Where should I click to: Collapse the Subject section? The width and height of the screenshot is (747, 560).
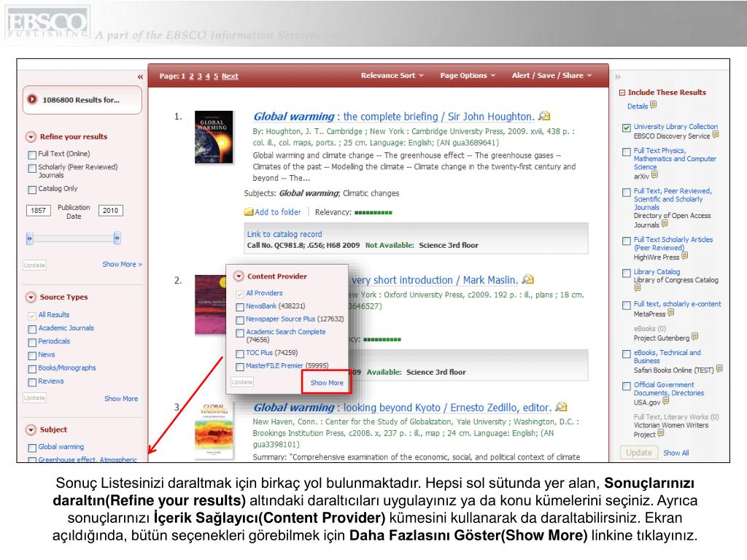(31, 429)
